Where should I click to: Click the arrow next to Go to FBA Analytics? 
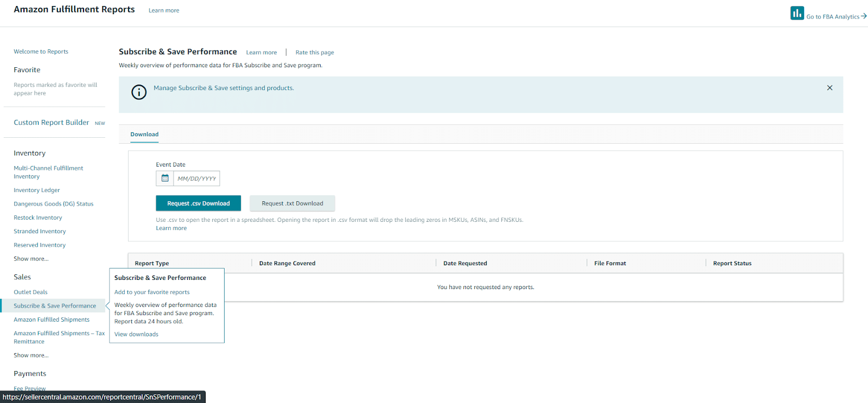864,16
